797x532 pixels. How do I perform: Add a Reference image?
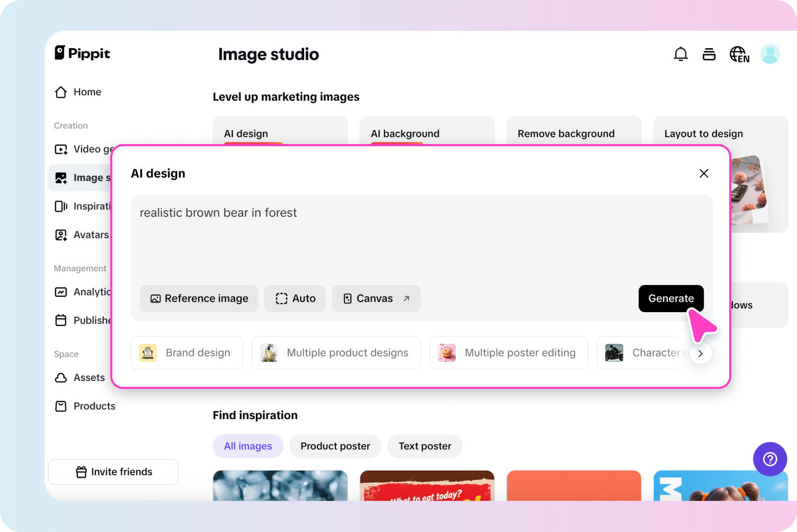coord(199,299)
